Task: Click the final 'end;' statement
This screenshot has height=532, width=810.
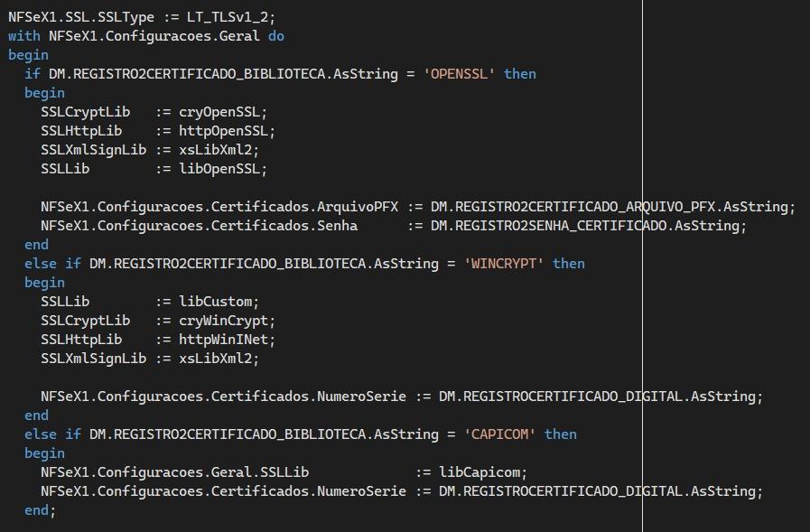Action: [40, 509]
